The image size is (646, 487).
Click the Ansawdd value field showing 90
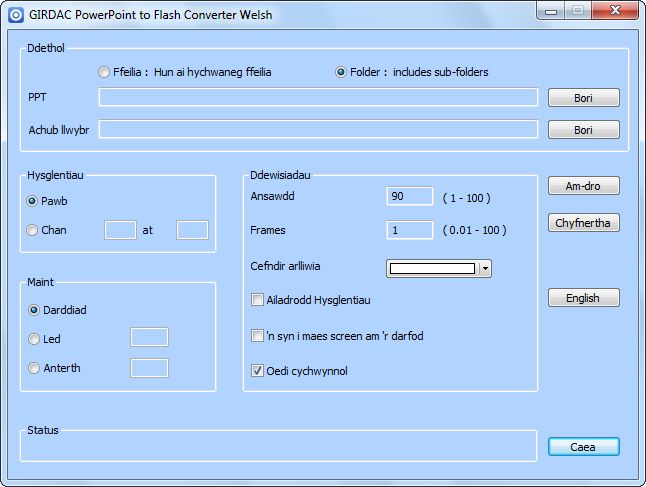[410, 196]
